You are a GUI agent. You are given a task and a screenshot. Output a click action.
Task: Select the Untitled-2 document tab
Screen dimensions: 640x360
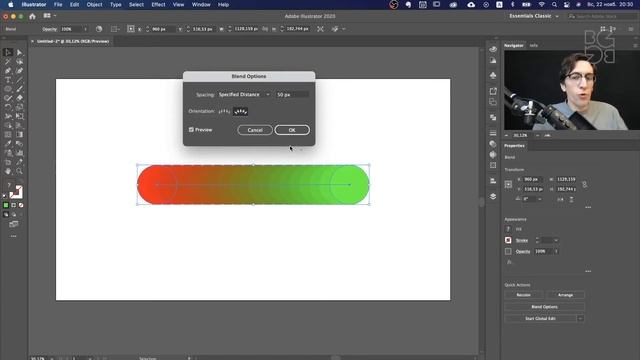pyautogui.click(x=73, y=41)
